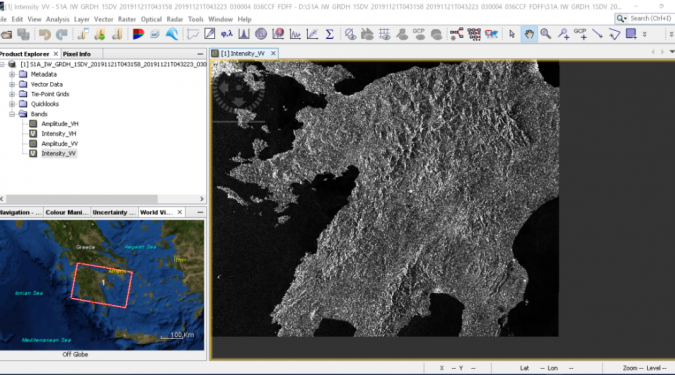Select the GCP pin placement tool

(x=580, y=34)
